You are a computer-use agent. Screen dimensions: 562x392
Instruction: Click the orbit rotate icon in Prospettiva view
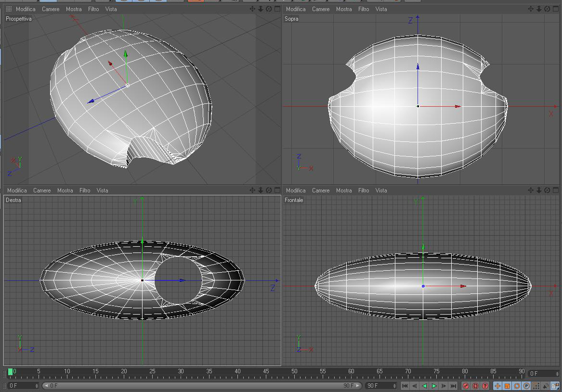pyautogui.click(x=269, y=9)
